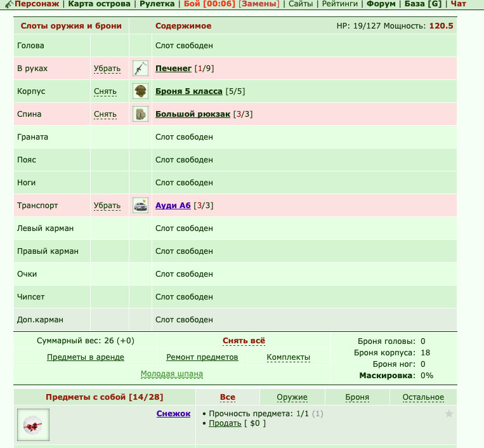Select the Остальное items filter tab
Image resolution: width=484 pixels, height=448 pixels.
pos(423,397)
